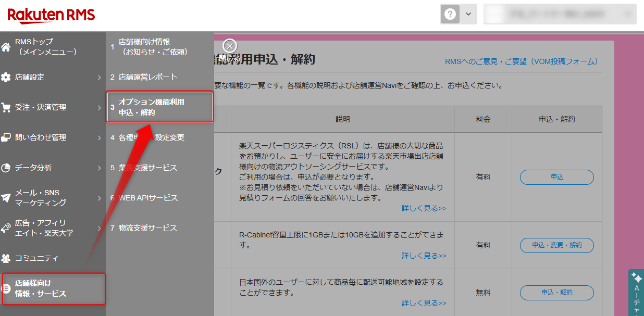Expand the 広告・アフィリエイト・楽天大学 chevron
Viewport: 644px width, 316px height.
coord(100,228)
